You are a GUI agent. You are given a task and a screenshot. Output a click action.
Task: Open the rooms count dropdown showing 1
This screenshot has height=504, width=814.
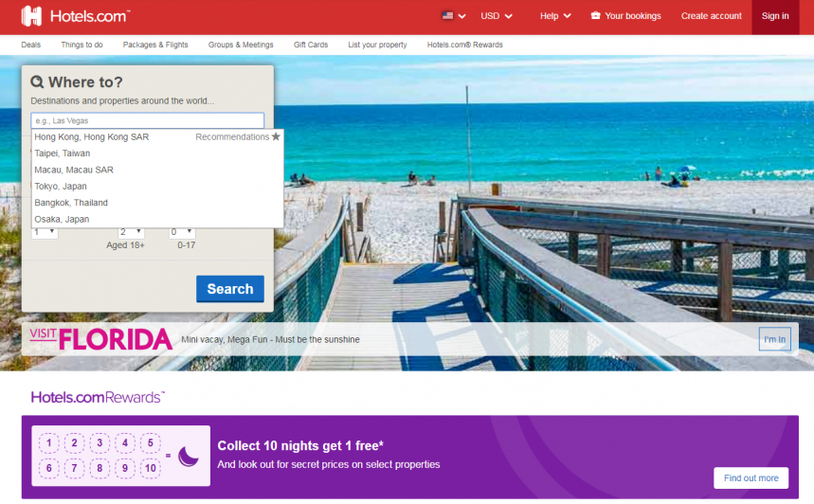45,232
